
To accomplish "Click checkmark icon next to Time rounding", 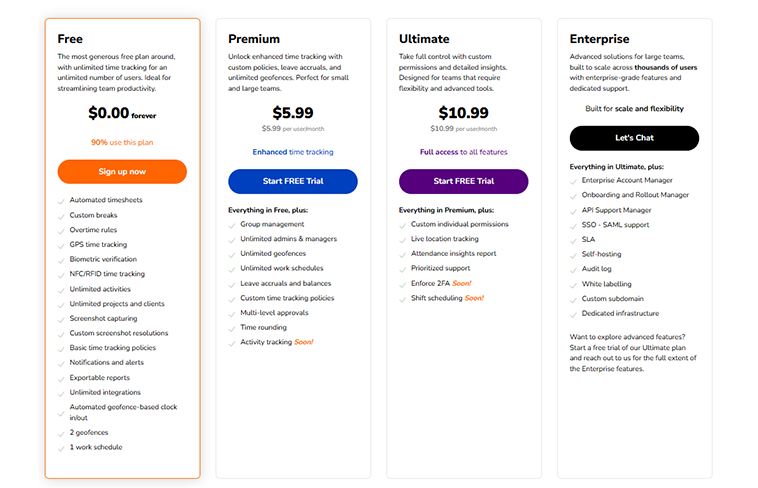I will pos(232,328).
